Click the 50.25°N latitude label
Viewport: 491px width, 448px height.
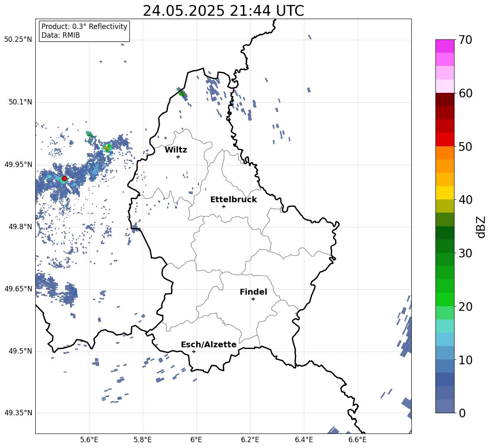(x=18, y=40)
